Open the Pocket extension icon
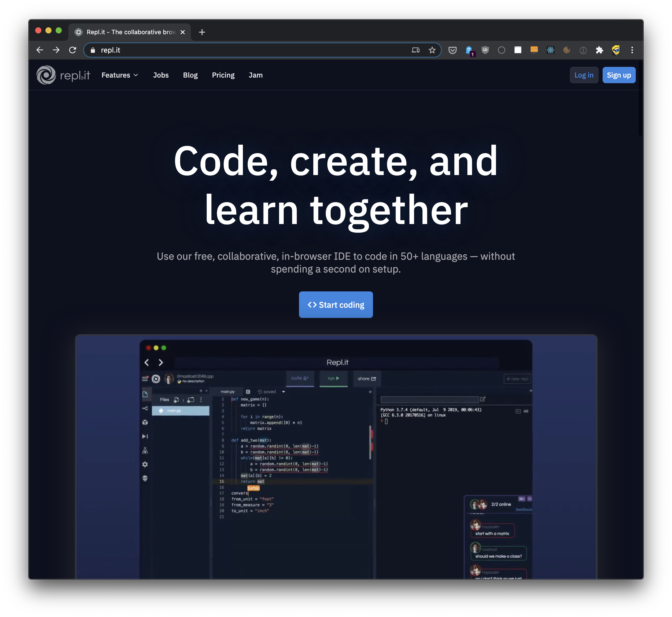The width and height of the screenshot is (672, 617). (x=452, y=50)
